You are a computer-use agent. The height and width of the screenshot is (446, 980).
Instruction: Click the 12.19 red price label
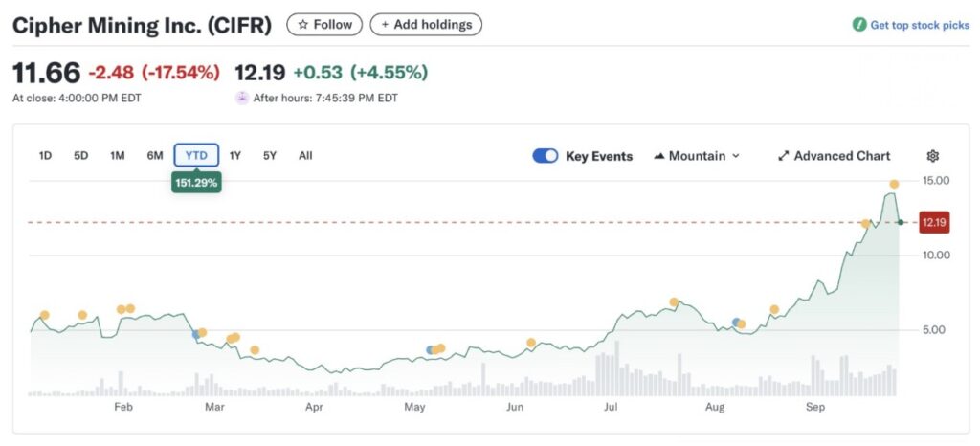[935, 222]
